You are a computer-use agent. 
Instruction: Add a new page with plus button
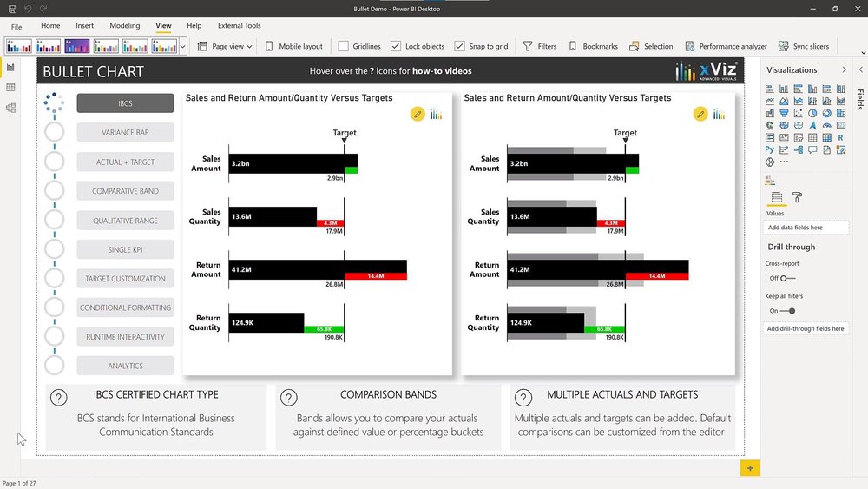coord(750,468)
